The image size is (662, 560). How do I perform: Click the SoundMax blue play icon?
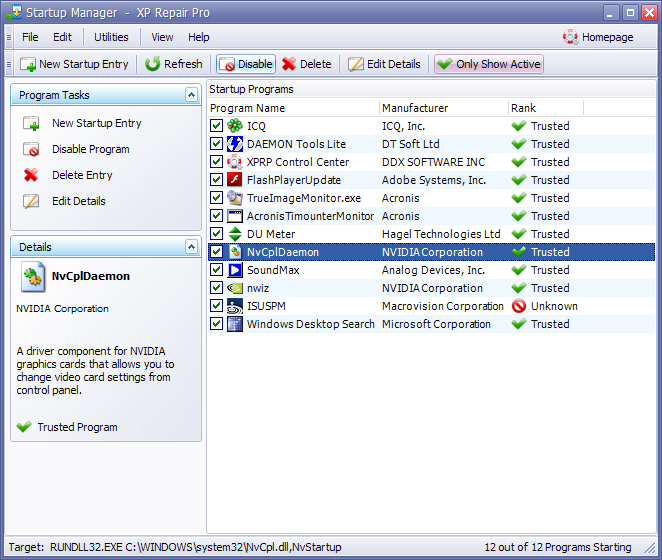point(235,270)
